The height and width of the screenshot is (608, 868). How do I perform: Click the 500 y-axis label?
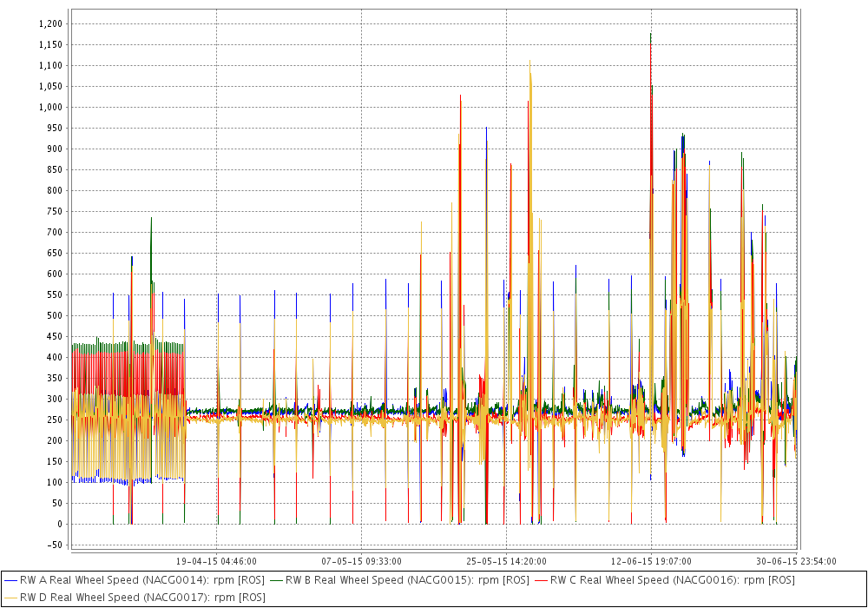(54, 315)
